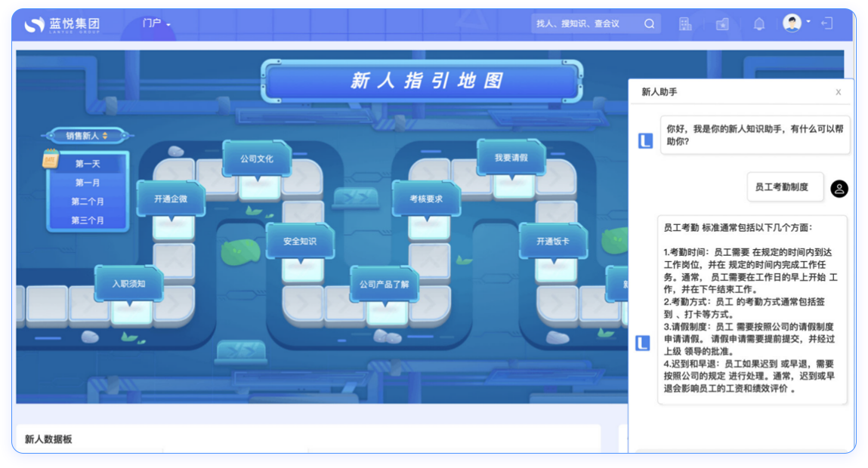Switch to 第三个月 period
868x468 pixels.
coord(88,220)
